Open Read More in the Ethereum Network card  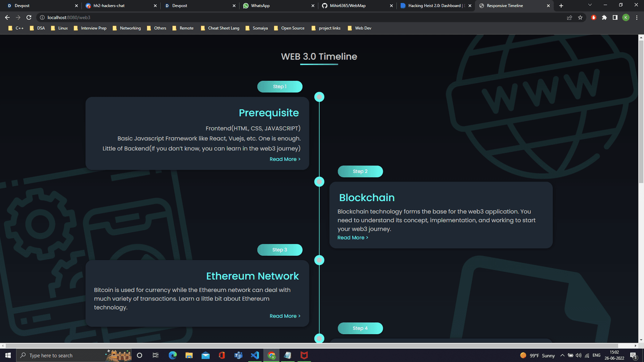[x=285, y=316]
